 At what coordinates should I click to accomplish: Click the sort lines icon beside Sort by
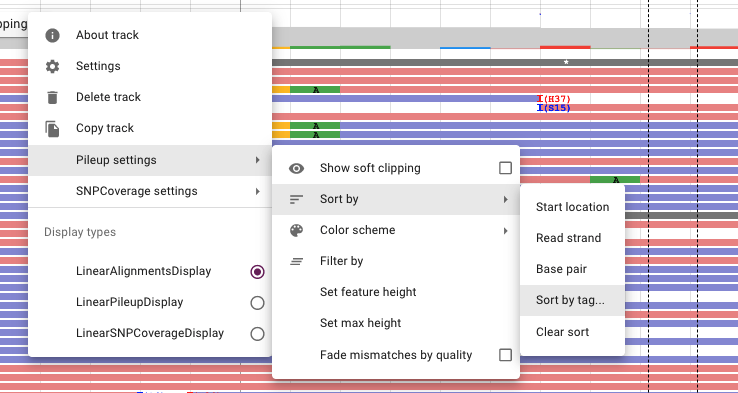point(296,200)
